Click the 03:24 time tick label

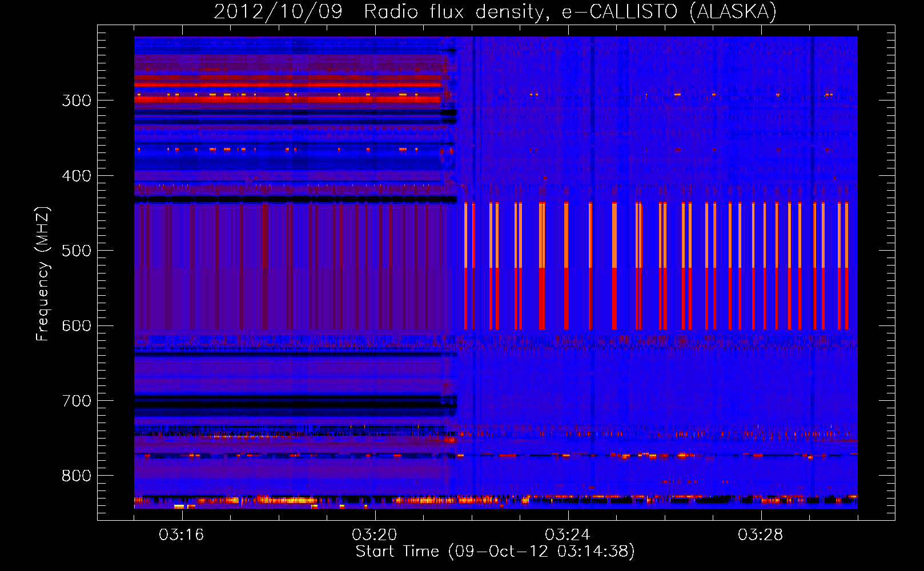point(568,535)
